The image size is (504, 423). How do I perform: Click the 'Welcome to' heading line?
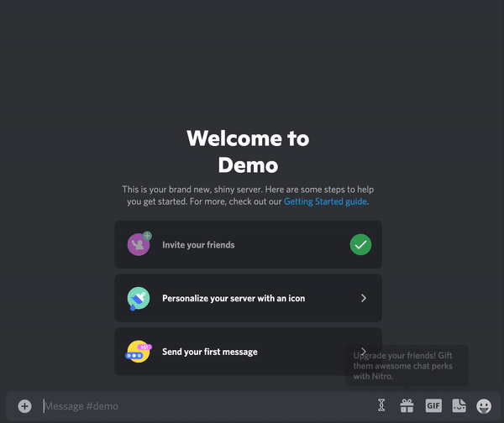pos(248,138)
